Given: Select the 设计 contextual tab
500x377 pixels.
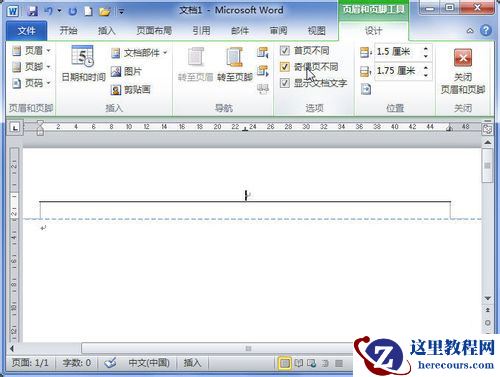Looking at the screenshot, I should pyautogui.click(x=373, y=31).
